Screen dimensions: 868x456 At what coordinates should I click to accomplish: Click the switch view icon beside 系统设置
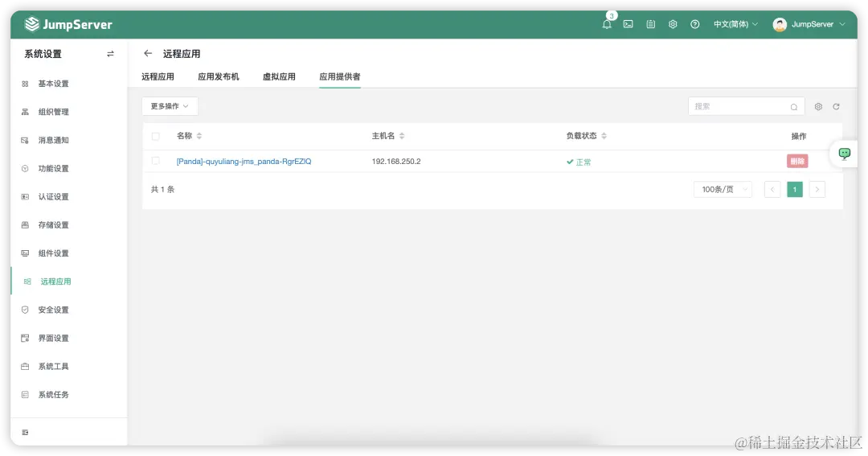[x=110, y=54]
